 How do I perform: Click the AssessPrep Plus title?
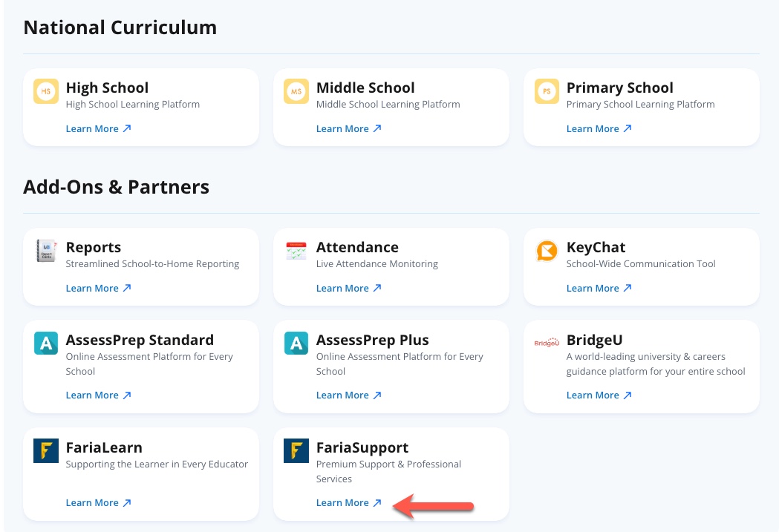pyautogui.click(x=372, y=340)
